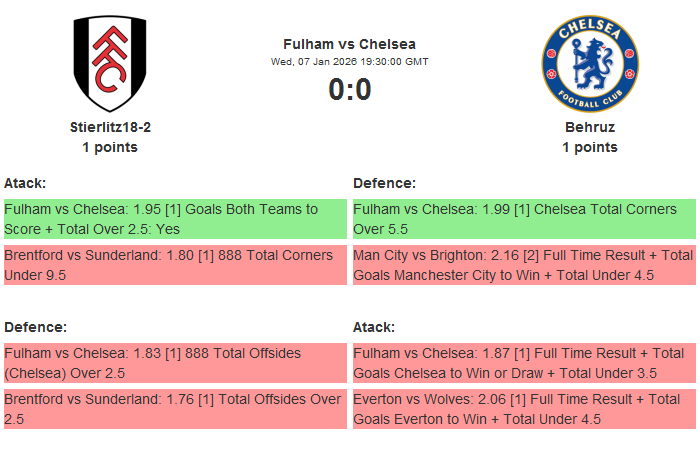This screenshot has width=700, height=460.
Task: Click the Total Offsides (Chelsea) Over 2.5 bet
Action: (x=175, y=363)
